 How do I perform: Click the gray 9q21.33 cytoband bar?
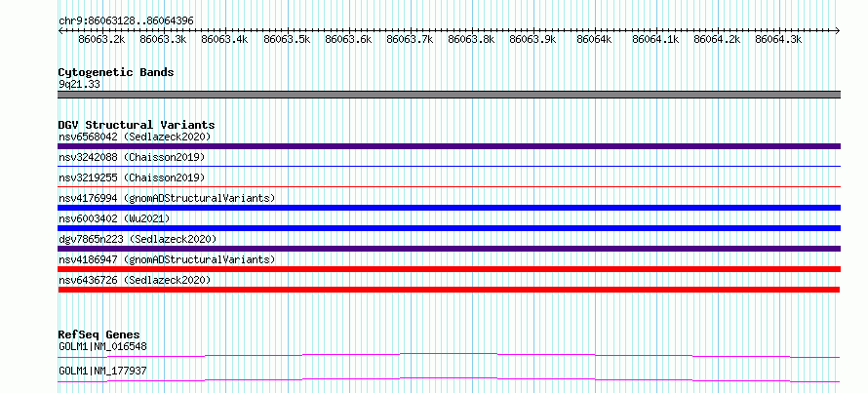pos(449,95)
